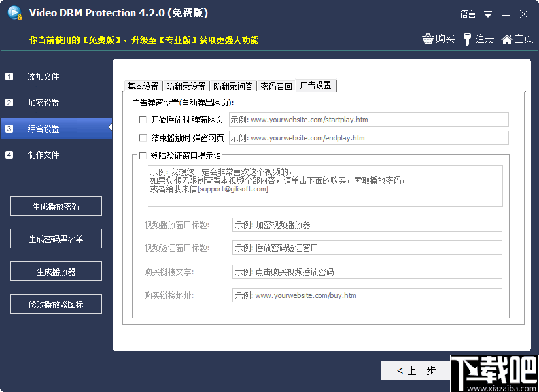Enable 结束播放时 弹窗网页 option
Screen dimensions: 539x392
pyautogui.click(x=143, y=138)
